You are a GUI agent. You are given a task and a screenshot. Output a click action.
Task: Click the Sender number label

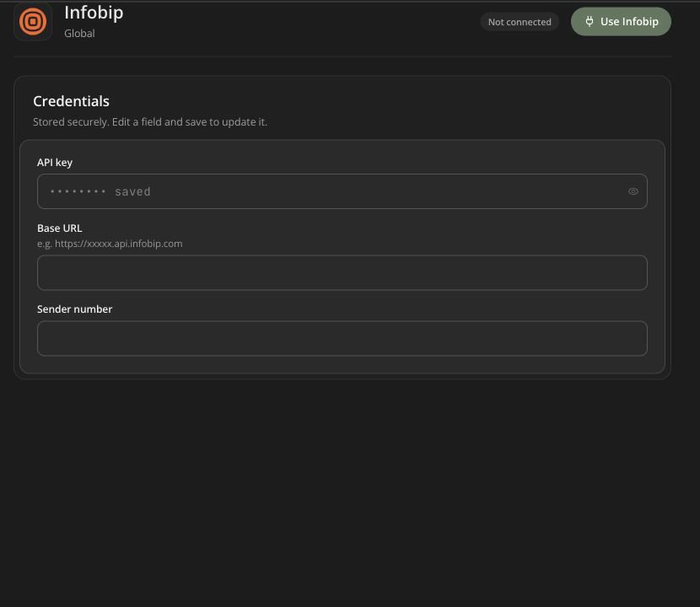coord(74,309)
